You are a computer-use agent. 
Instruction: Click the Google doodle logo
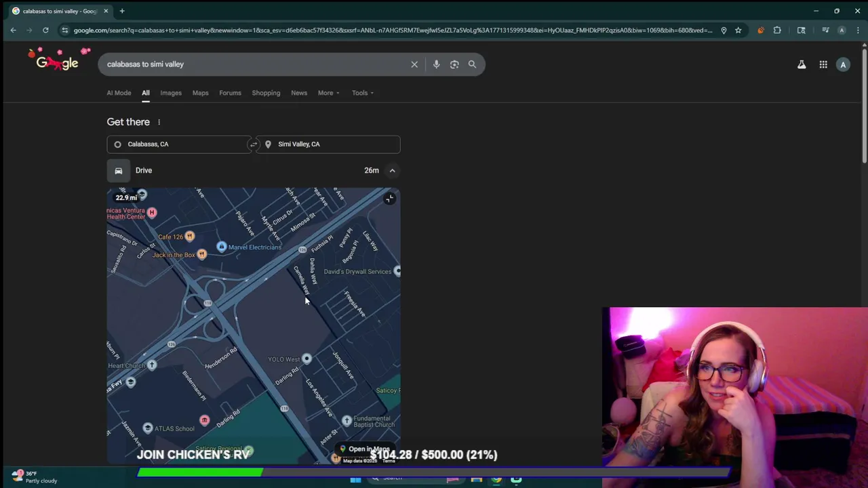[60, 61]
